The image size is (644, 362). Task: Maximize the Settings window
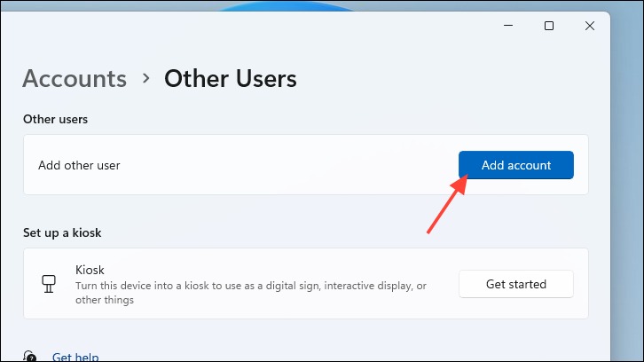(549, 26)
